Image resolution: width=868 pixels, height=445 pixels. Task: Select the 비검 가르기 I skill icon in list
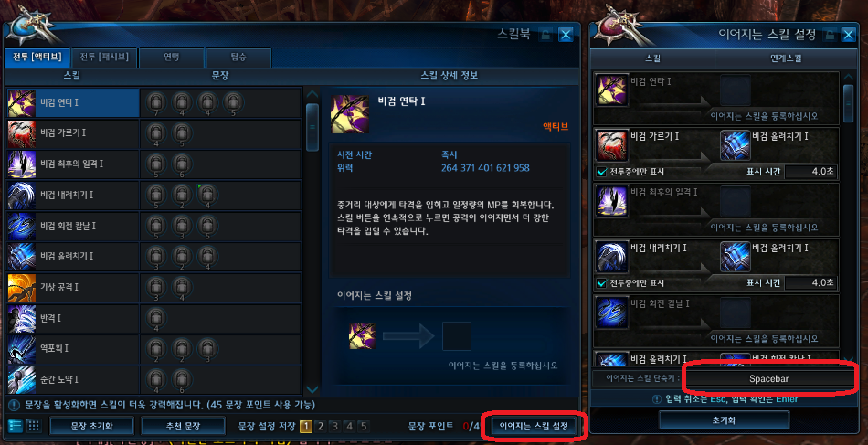22,133
